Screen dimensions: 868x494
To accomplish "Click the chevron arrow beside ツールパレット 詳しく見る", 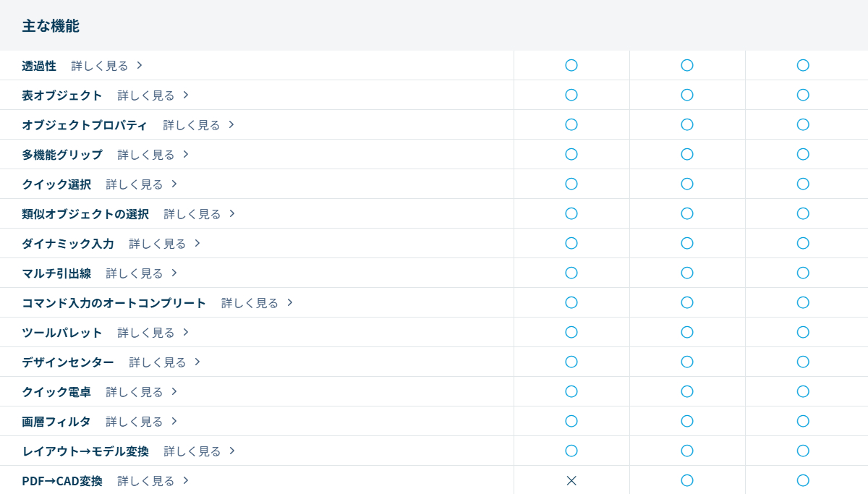I will click(186, 332).
